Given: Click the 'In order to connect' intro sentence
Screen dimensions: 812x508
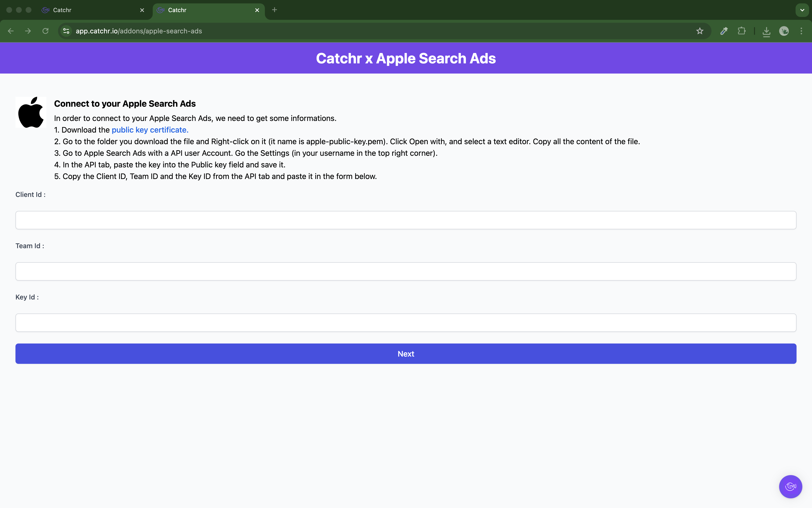Looking at the screenshot, I should pos(195,118).
